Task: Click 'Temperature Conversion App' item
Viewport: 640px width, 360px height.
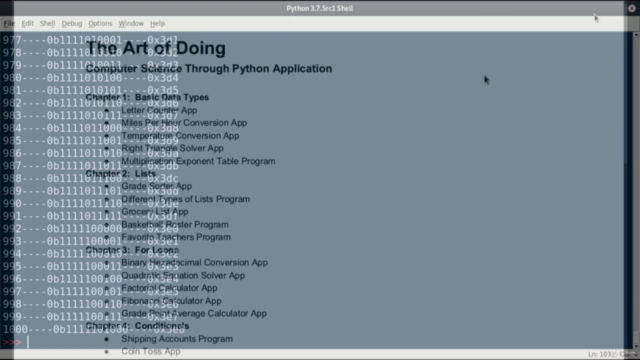Action: [x=180, y=136]
